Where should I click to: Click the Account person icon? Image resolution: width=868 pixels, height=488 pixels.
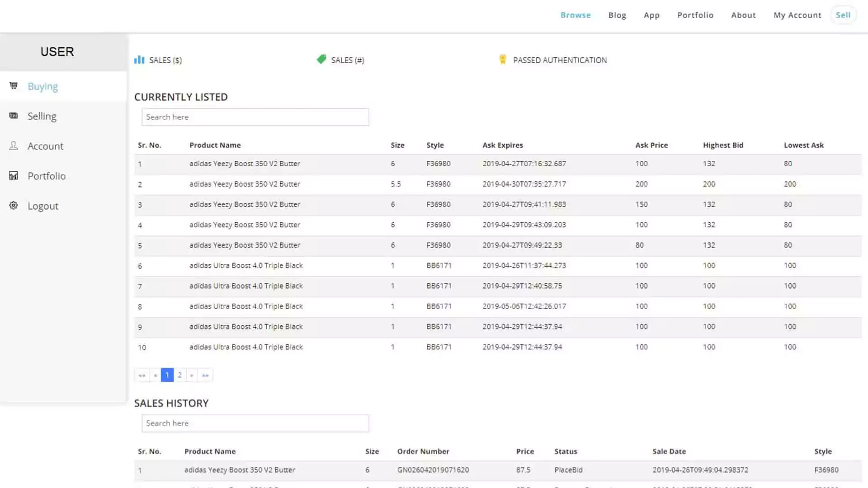click(x=14, y=145)
